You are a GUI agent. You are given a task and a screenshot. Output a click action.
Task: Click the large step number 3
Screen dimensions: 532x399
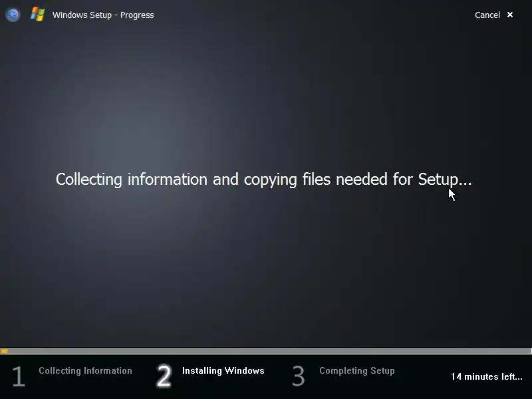pos(299,376)
